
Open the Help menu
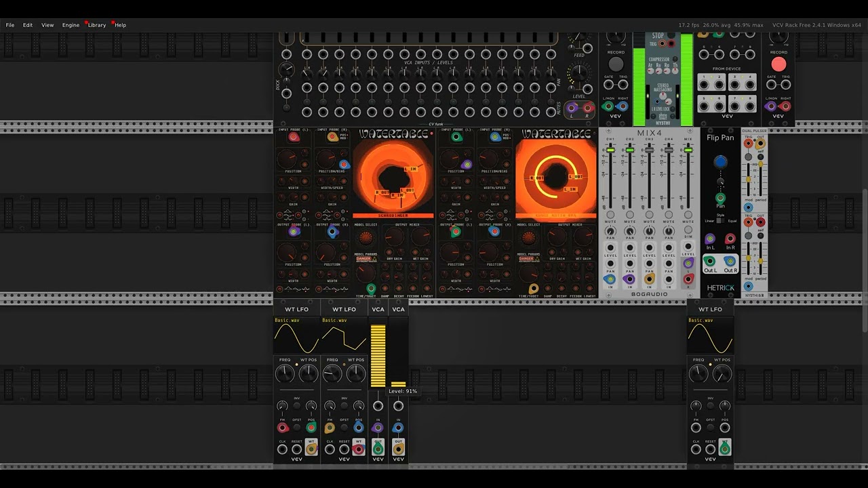pos(120,25)
